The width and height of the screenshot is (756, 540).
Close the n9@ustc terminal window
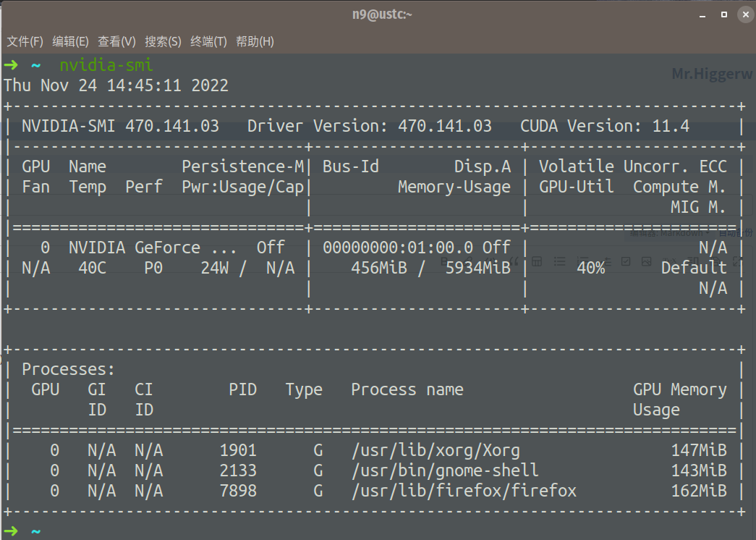tap(744, 14)
